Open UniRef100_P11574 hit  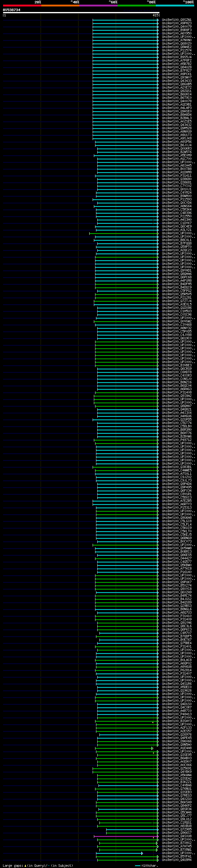coord(176,50)
